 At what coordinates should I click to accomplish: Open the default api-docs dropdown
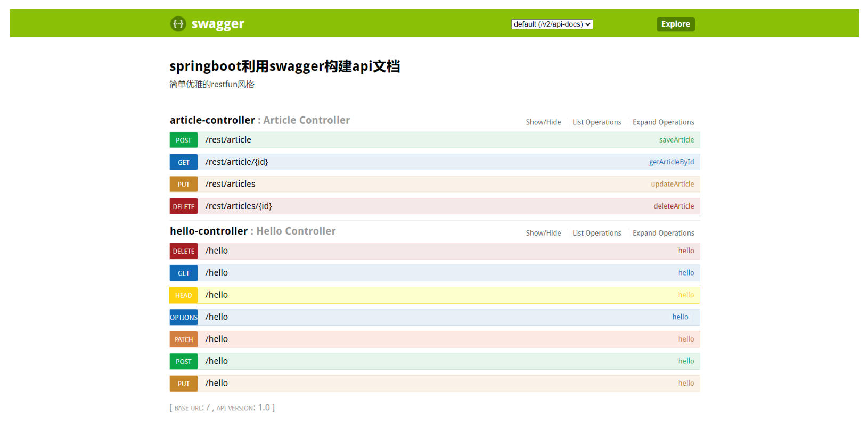tap(552, 24)
